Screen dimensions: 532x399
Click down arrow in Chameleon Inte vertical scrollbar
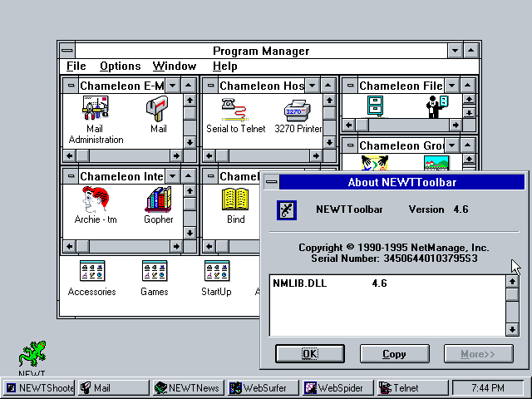(x=190, y=233)
